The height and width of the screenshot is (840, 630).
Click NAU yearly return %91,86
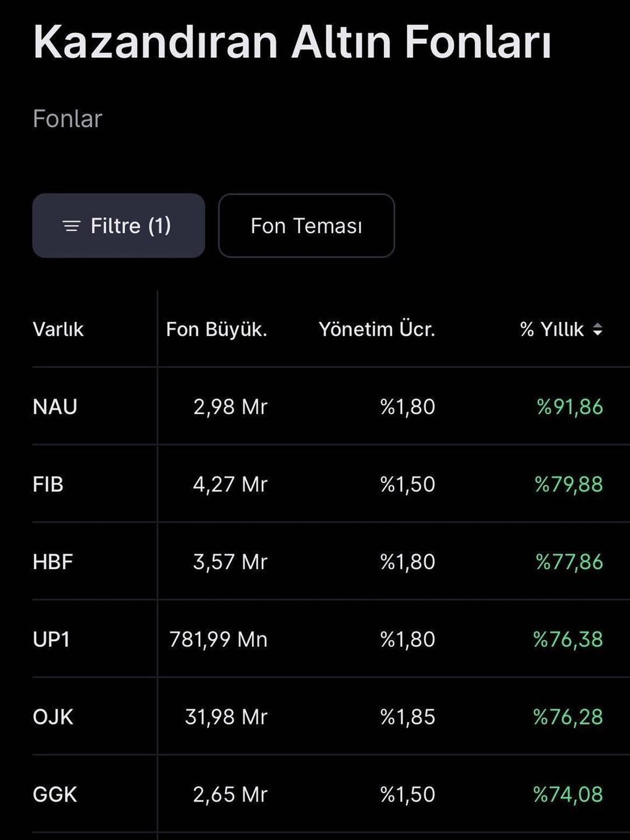(x=570, y=407)
